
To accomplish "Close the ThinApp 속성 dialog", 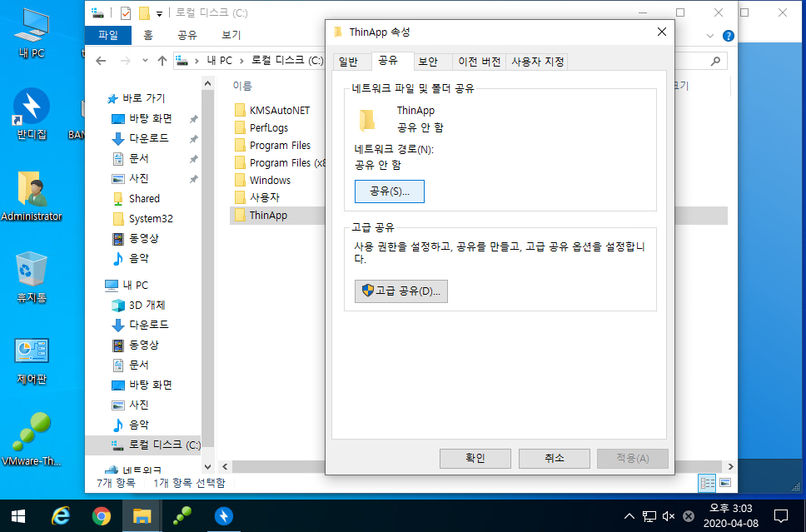I will point(662,32).
